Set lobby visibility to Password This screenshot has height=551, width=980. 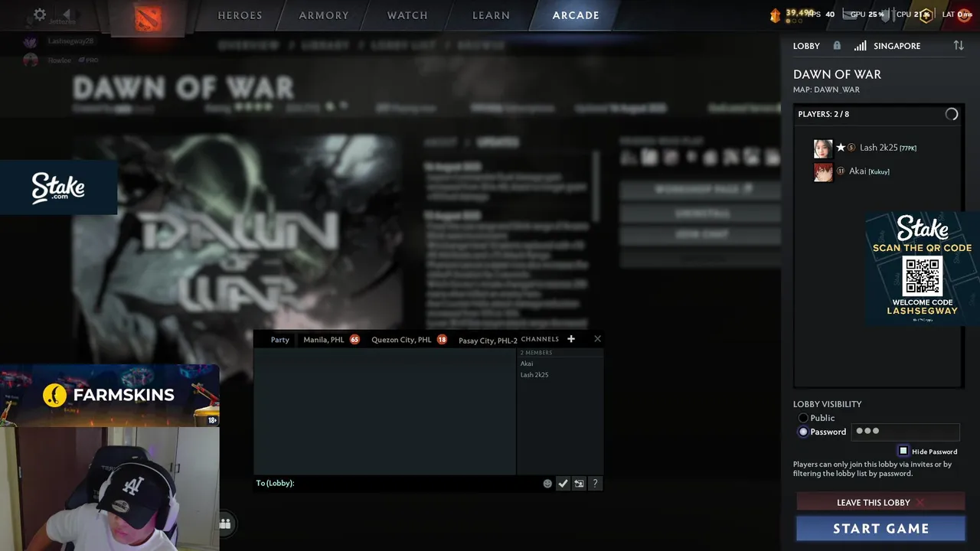803,432
